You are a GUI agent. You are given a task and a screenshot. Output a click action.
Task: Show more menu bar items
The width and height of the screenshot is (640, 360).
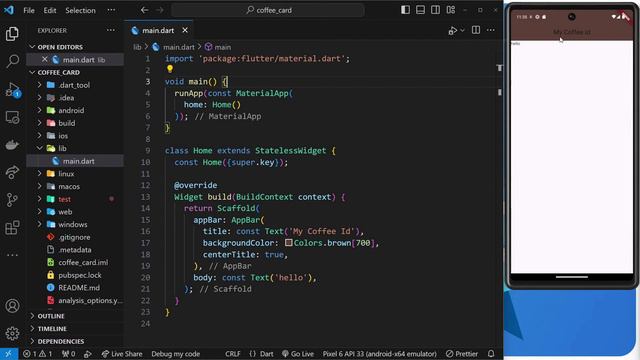click(x=111, y=10)
